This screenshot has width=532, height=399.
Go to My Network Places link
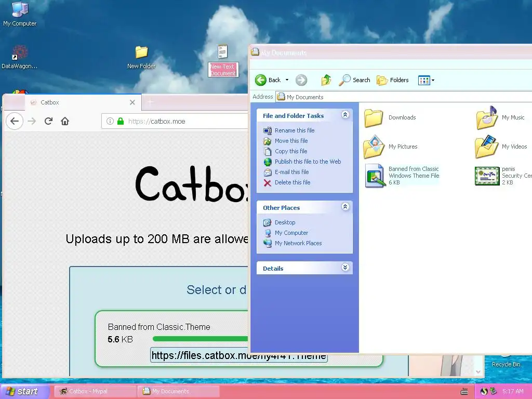click(298, 243)
